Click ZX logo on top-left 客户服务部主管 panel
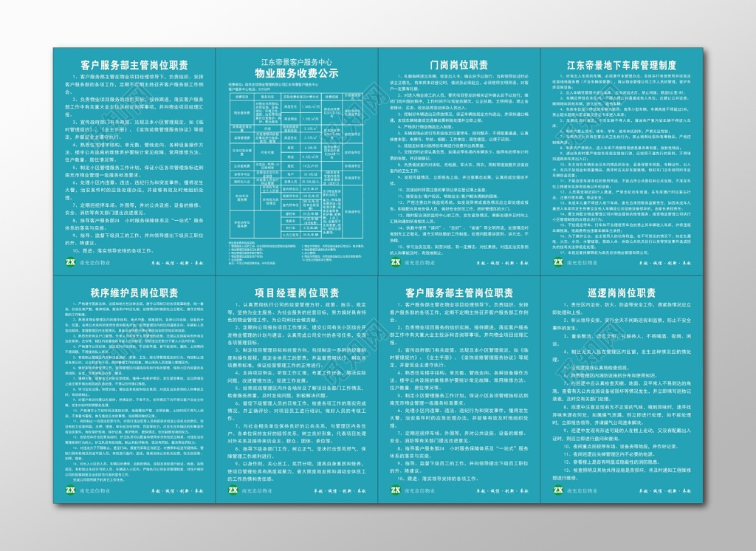 coord(72,261)
